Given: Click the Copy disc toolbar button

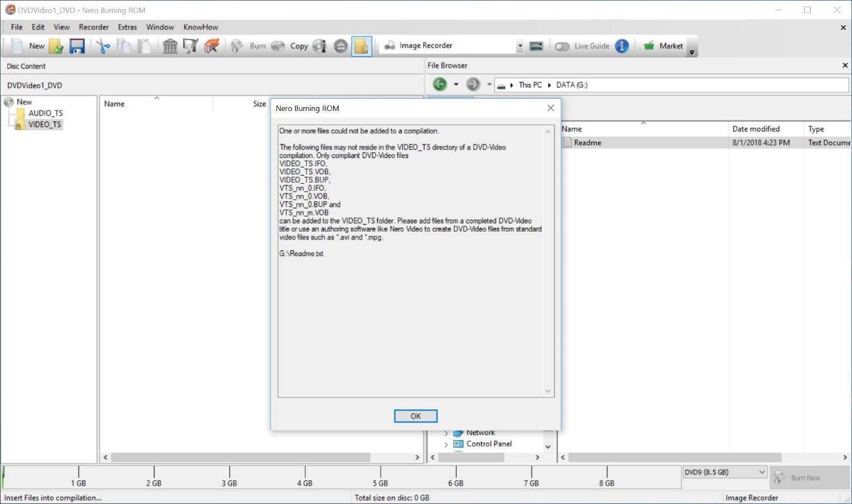Looking at the screenshot, I should pos(289,46).
